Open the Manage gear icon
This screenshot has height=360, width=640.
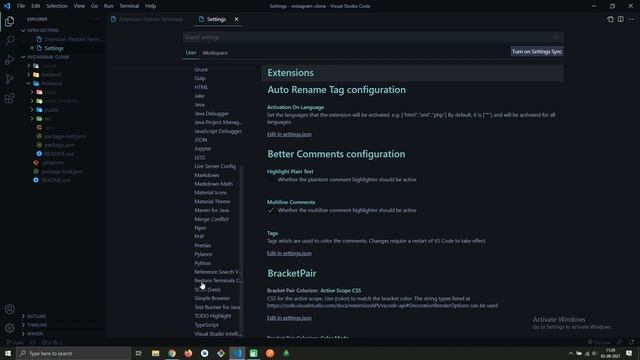pyautogui.click(x=9, y=328)
